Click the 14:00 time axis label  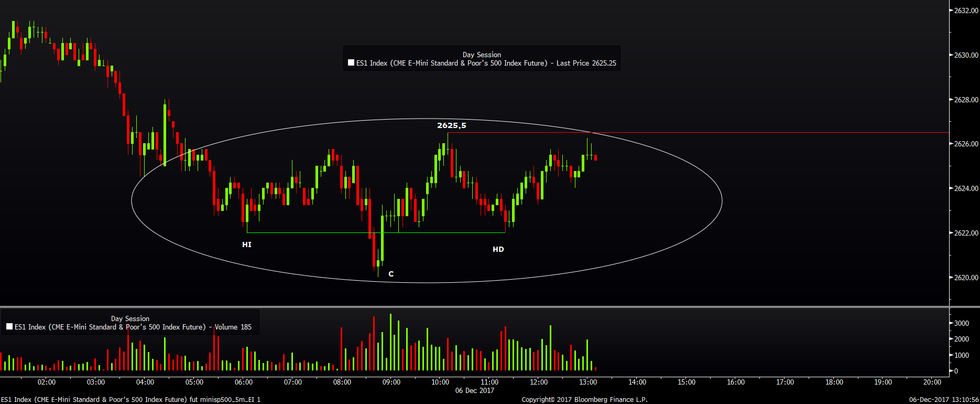coord(637,382)
